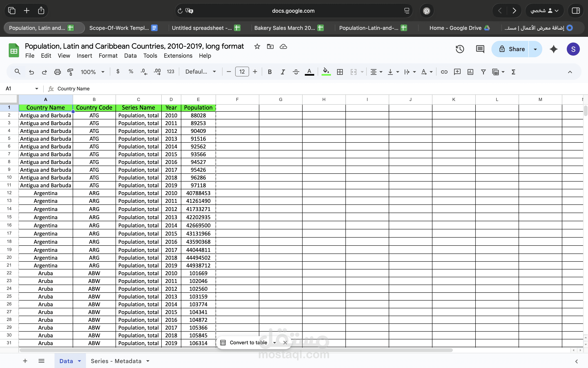The width and height of the screenshot is (588, 368).
Task: Format as currency with dollar icon
Action: tap(118, 72)
